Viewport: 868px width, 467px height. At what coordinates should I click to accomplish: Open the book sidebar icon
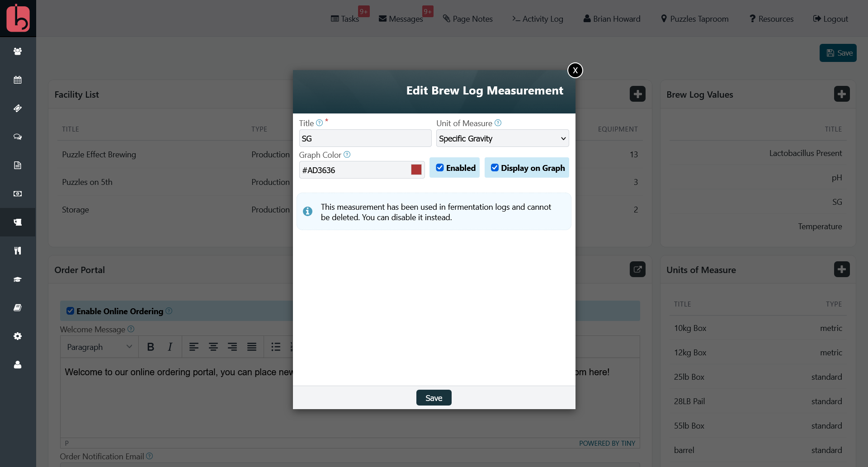[x=18, y=308]
